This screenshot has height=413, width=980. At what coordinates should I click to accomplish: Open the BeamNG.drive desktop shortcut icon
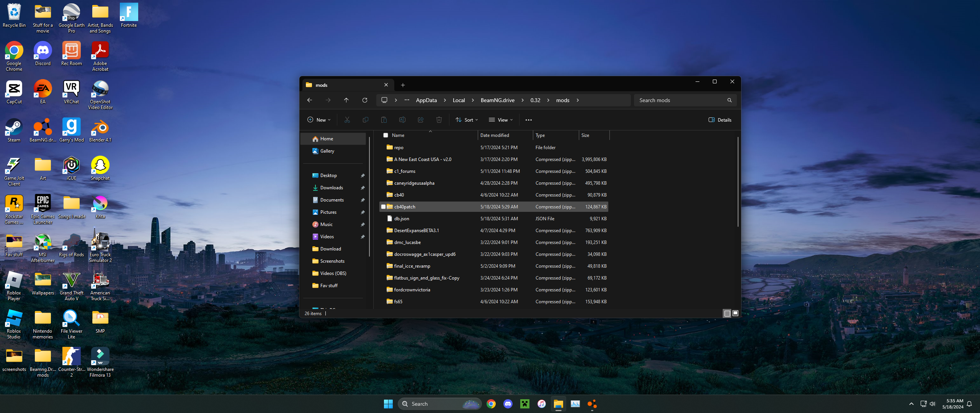[x=42, y=127]
